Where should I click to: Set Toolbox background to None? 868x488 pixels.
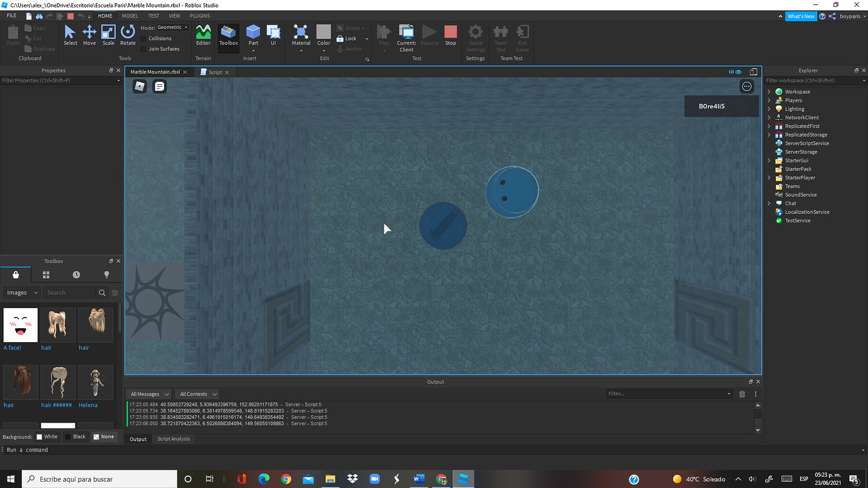pos(104,436)
